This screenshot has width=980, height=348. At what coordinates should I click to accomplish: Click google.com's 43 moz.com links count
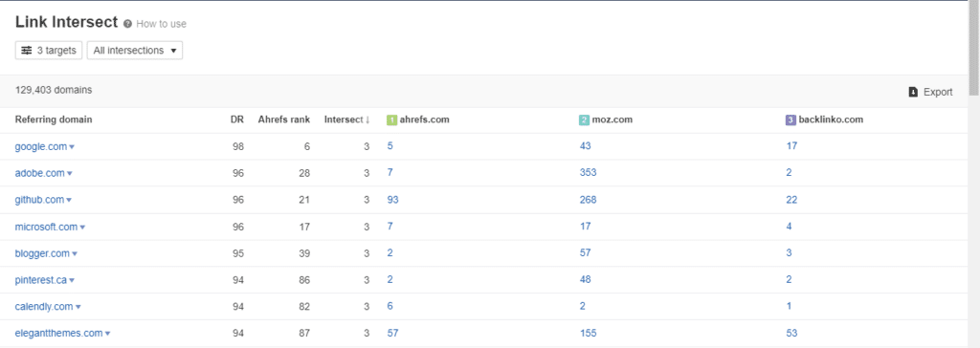click(x=585, y=146)
